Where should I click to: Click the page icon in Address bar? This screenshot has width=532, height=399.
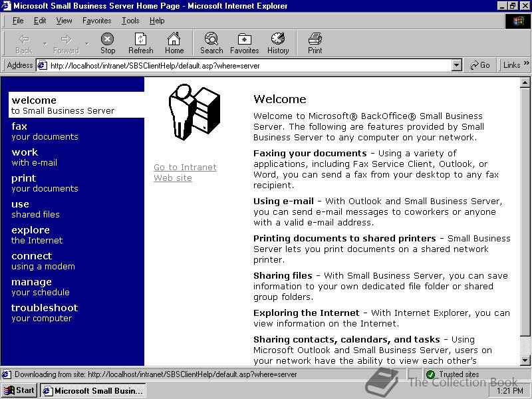coord(42,65)
